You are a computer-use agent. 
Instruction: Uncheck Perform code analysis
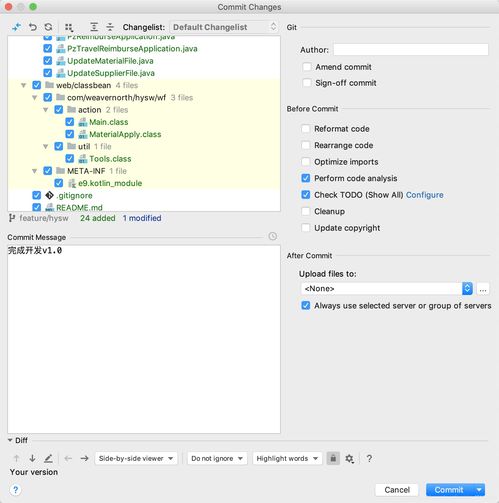tap(306, 178)
